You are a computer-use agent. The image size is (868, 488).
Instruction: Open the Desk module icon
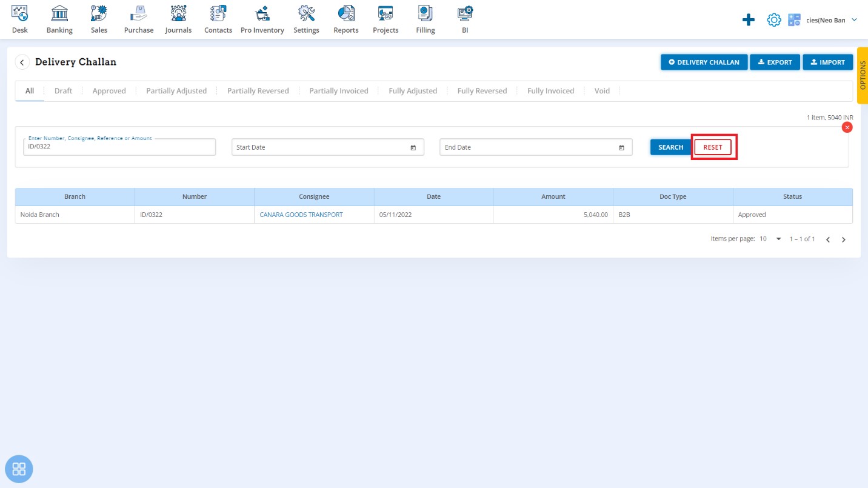(20, 19)
